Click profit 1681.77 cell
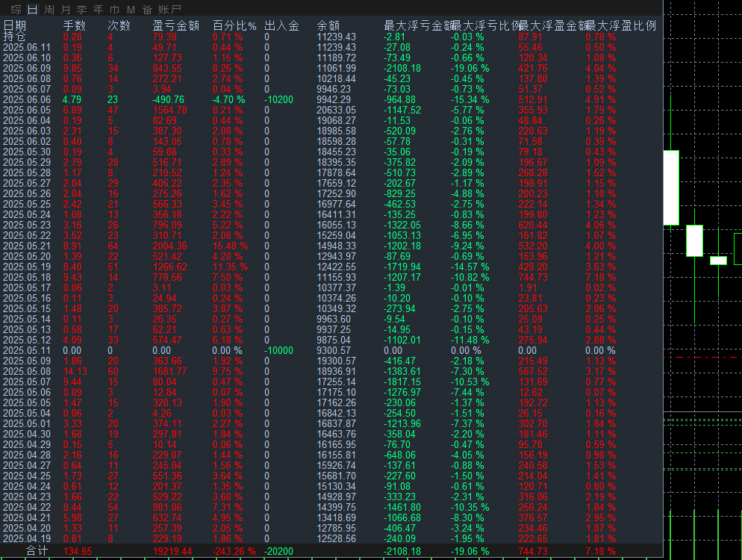 click(170, 371)
